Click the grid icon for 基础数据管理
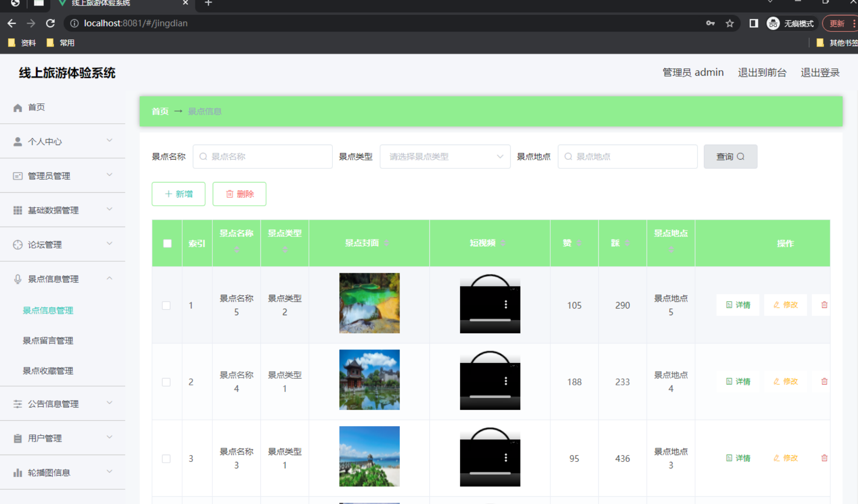 pyautogui.click(x=17, y=210)
